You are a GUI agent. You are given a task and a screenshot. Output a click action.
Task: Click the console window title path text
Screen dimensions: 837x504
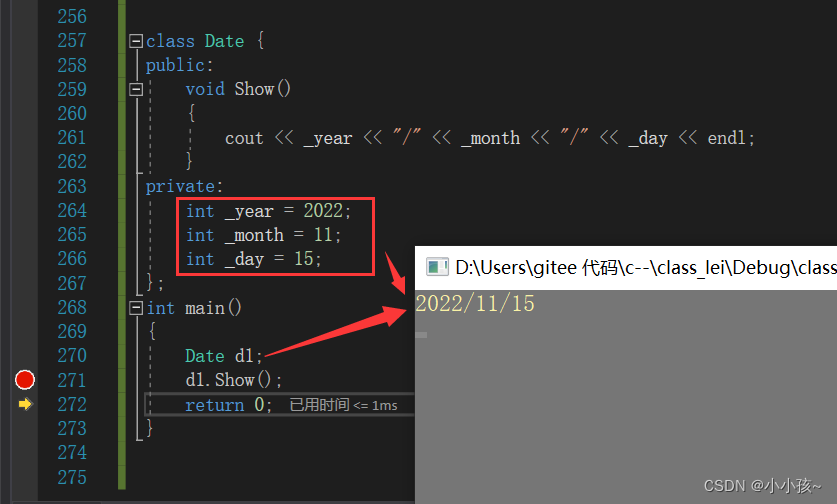pos(646,267)
